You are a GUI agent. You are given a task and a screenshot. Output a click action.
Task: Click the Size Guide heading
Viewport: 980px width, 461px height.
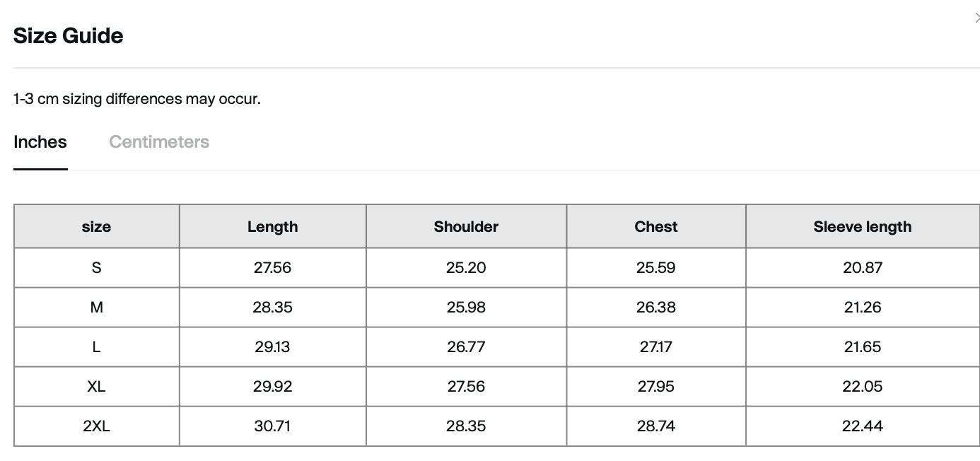pyautogui.click(x=69, y=35)
